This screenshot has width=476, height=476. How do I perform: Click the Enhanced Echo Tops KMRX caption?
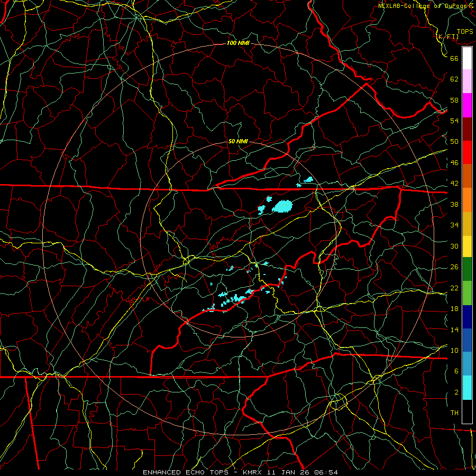pos(240,472)
